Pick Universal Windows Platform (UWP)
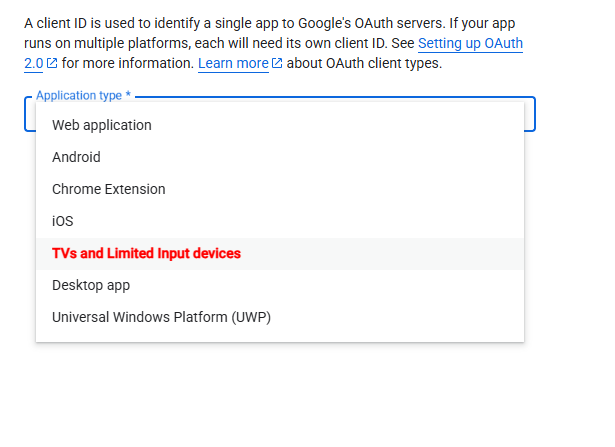The height and width of the screenshot is (447, 615). click(x=161, y=318)
